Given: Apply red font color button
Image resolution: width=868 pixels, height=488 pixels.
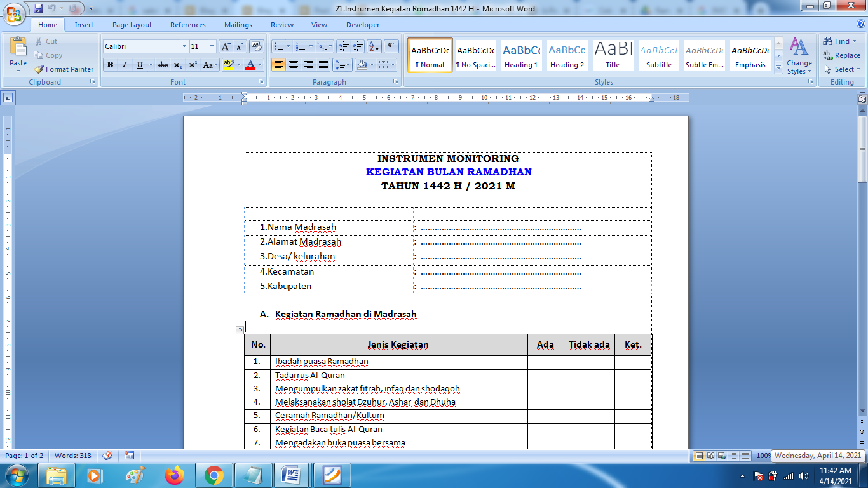Looking at the screenshot, I should coord(250,65).
